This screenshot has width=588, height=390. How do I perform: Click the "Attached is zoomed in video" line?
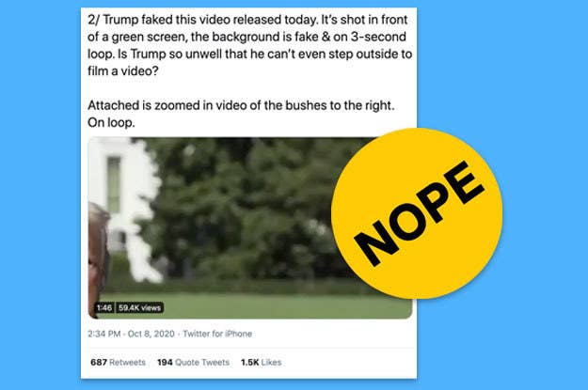[241, 105]
